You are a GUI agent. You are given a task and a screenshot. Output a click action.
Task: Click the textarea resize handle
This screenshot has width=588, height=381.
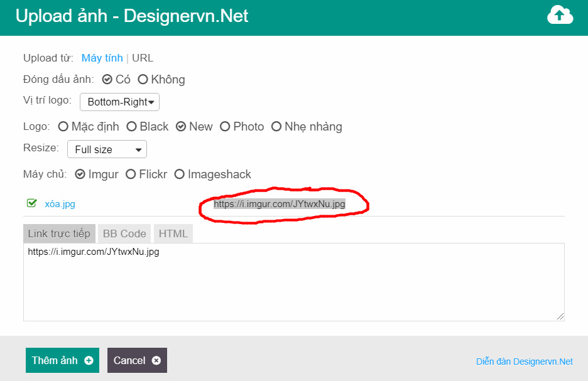560,316
